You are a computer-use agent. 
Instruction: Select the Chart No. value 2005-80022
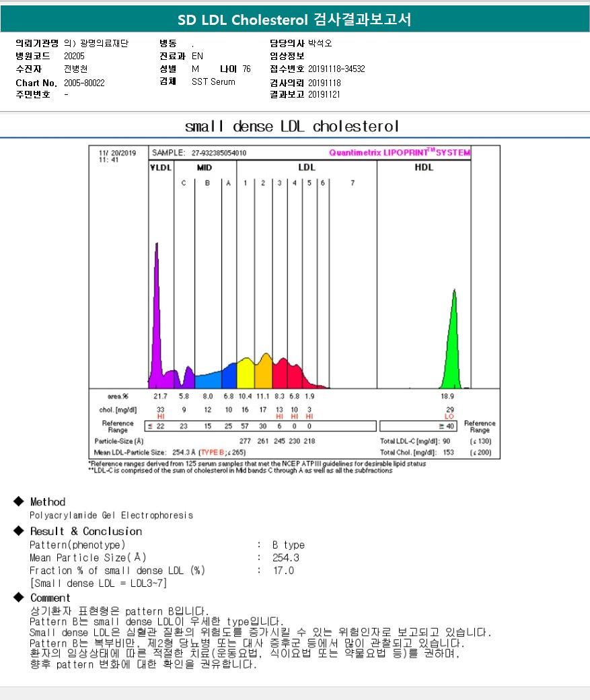(x=84, y=83)
